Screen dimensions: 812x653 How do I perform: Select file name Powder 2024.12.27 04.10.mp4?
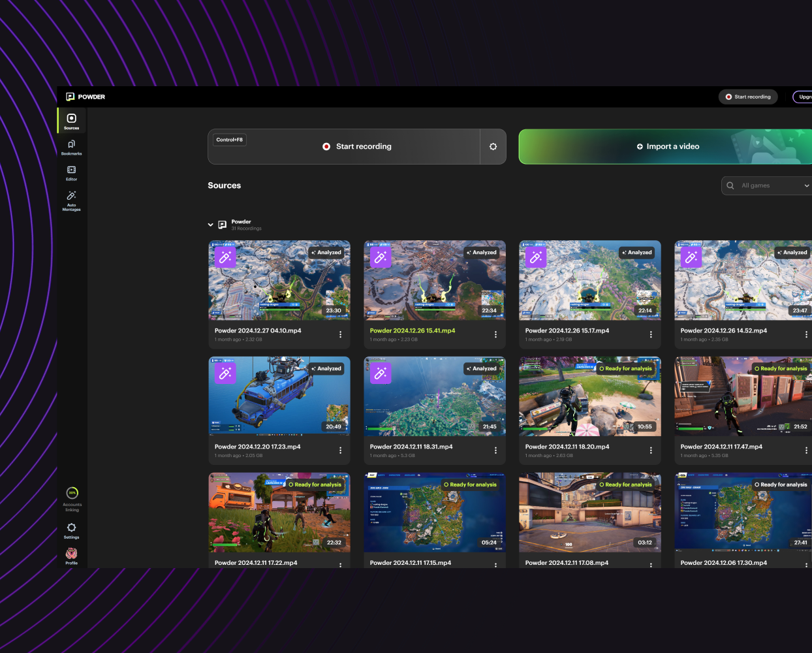pyautogui.click(x=258, y=330)
